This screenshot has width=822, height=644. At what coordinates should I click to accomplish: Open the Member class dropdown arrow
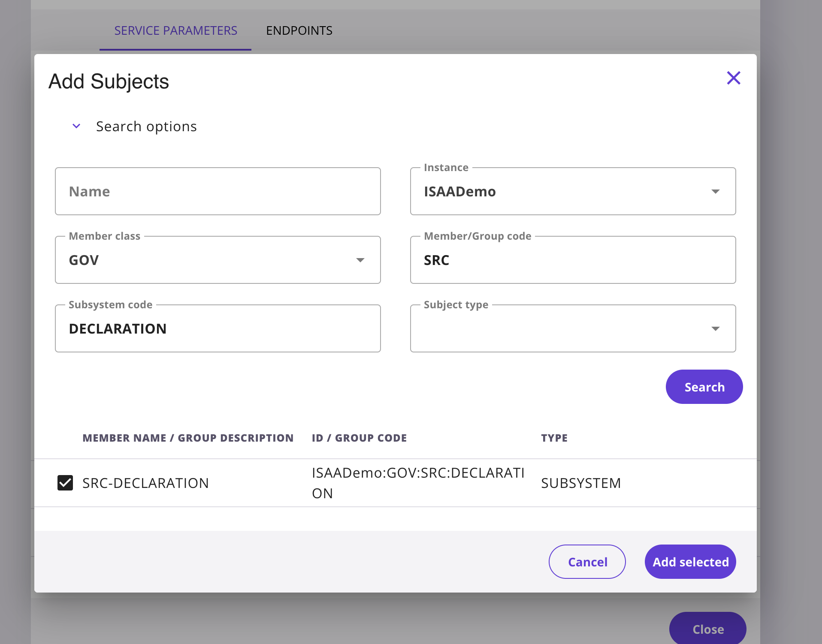[360, 260]
